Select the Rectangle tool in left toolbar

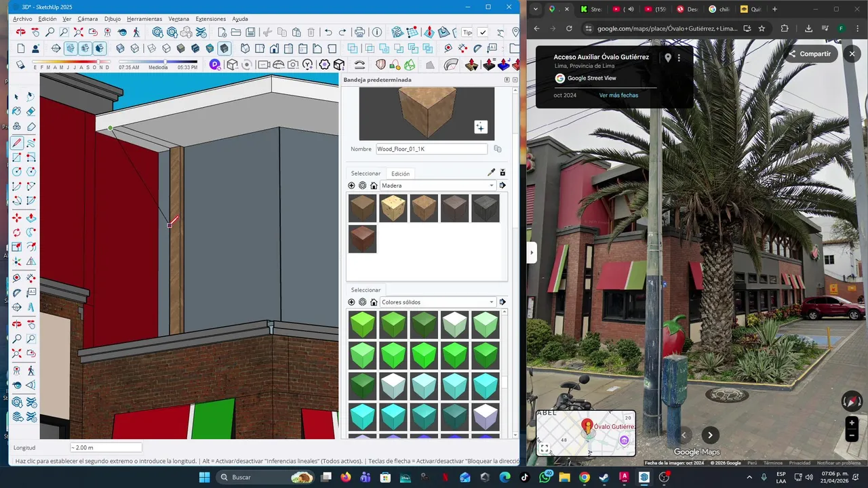tap(16, 157)
